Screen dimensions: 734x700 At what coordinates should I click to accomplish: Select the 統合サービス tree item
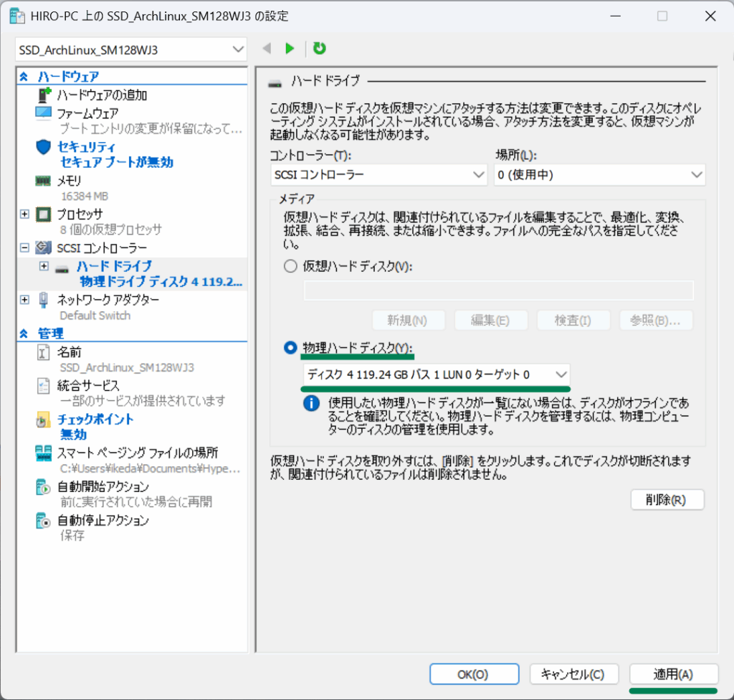coord(88,386)
